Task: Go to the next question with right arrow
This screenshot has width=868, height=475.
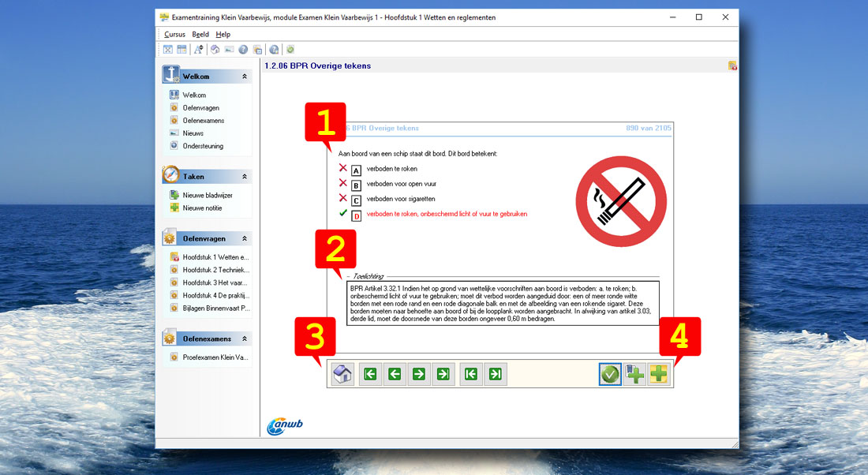Action: (x=419, y=374)
